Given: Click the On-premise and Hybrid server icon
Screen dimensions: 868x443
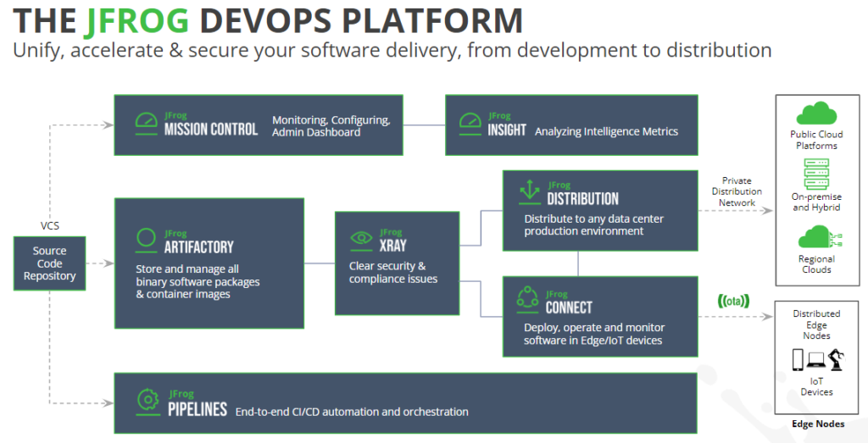Looking at the screenshot, I should (x=815, y=174).
